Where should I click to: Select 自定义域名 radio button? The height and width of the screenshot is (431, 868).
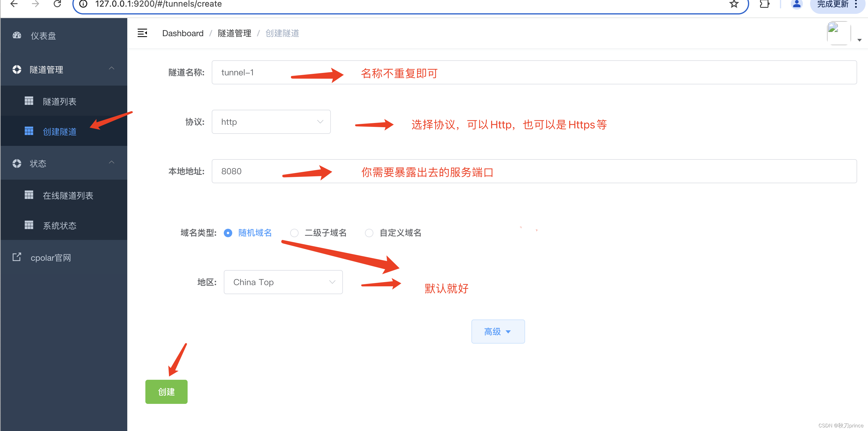369,233
